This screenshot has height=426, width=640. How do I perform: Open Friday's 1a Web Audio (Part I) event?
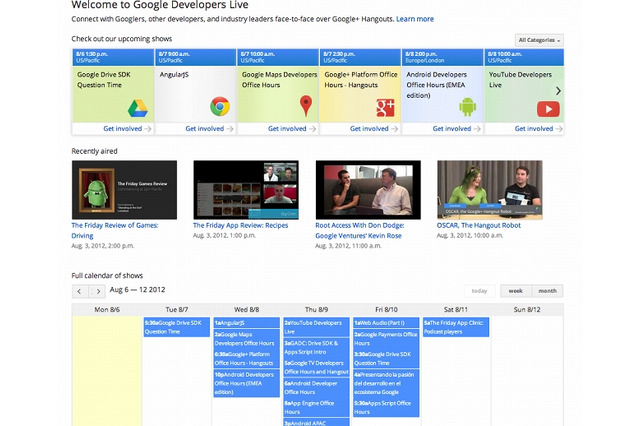coord(386,323)
